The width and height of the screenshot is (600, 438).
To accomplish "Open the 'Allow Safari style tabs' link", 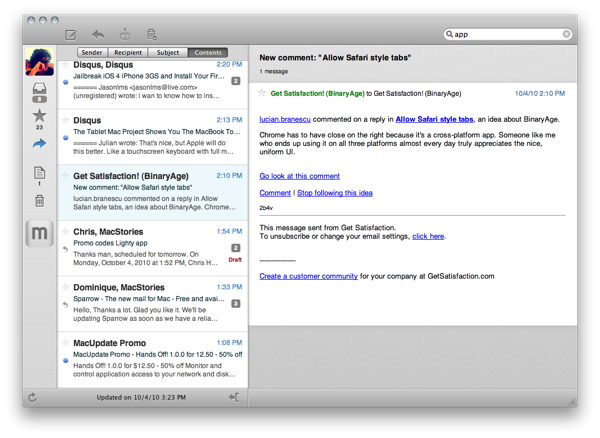I will pos(434,119).
